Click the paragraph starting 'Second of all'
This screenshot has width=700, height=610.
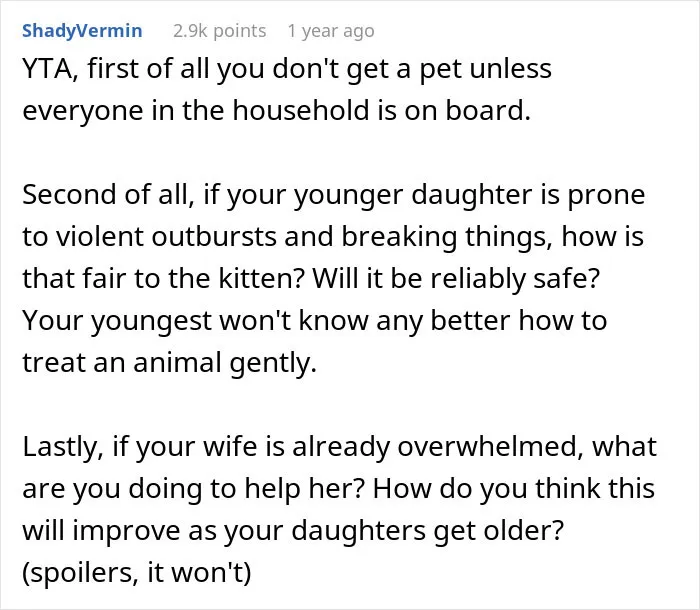[x=333, y=278]
